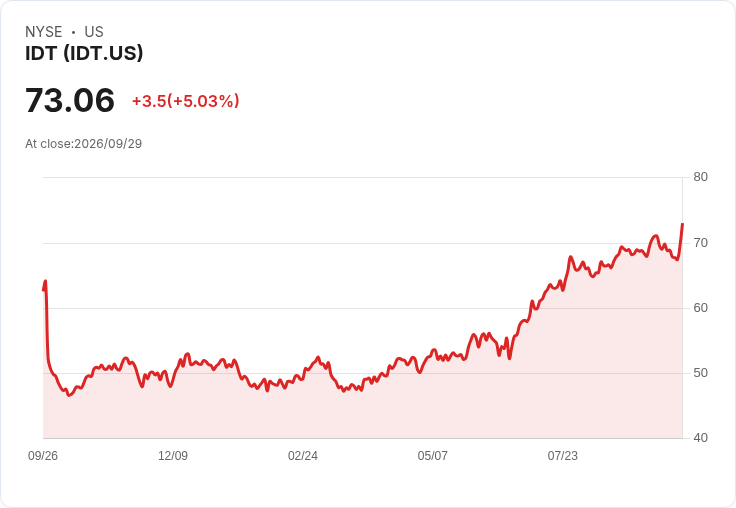Select the 09/26 date on the x-axis
The image size is (736, 508).
click(x=43, y=455)
